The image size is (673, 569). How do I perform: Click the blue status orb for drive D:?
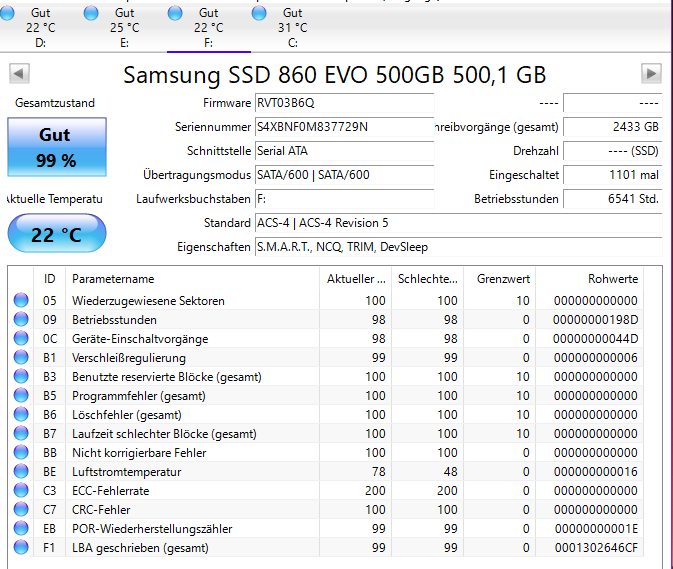(7, 13)
